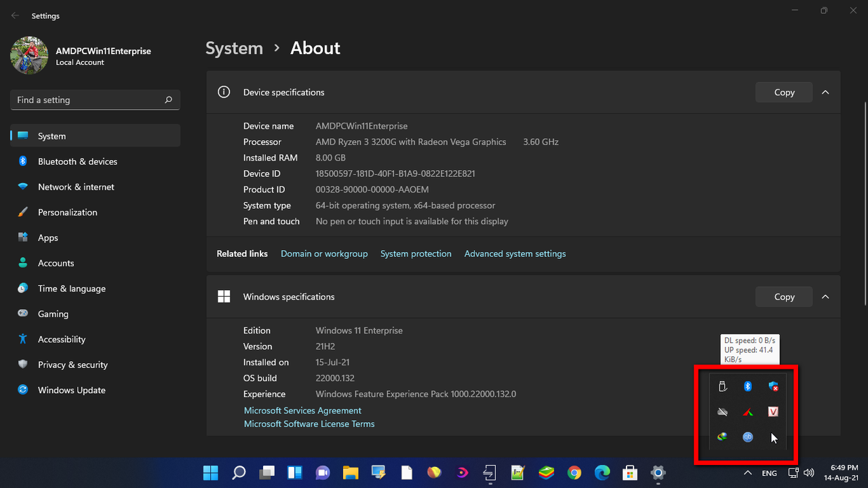Click the Product ID value 00328-90000-00000-AAOEM

point(372,190)
